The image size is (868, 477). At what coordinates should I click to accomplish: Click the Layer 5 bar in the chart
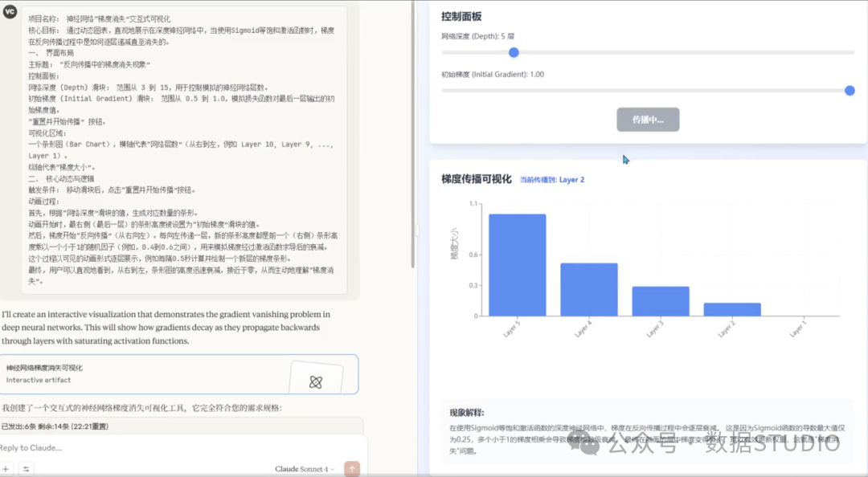[x=517, y=265]
